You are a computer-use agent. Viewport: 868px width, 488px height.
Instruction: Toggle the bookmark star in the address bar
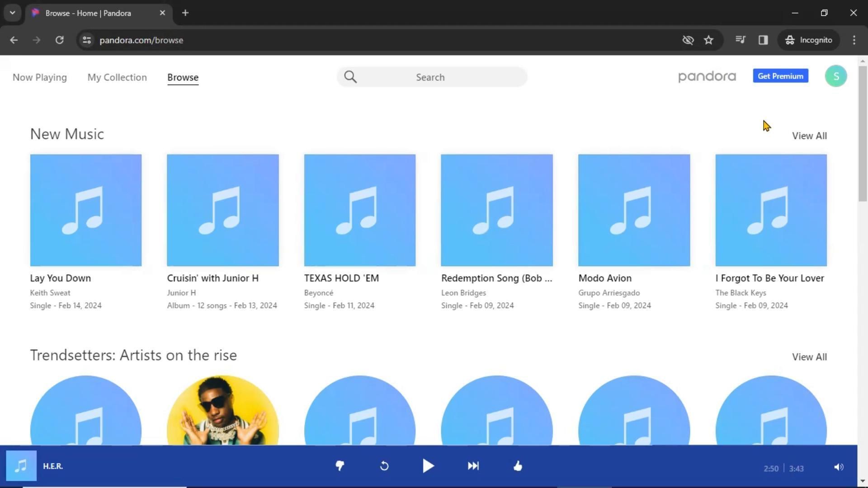click(708, 40)
